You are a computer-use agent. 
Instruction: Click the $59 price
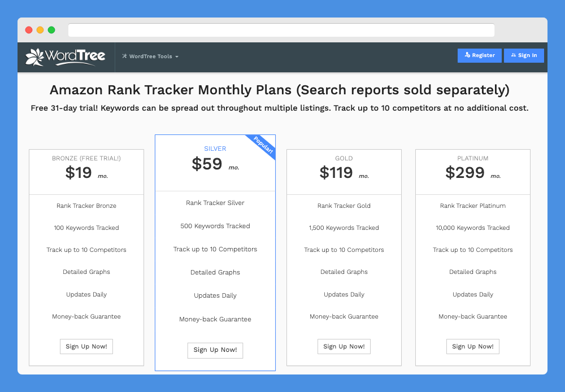pos(207,164)
